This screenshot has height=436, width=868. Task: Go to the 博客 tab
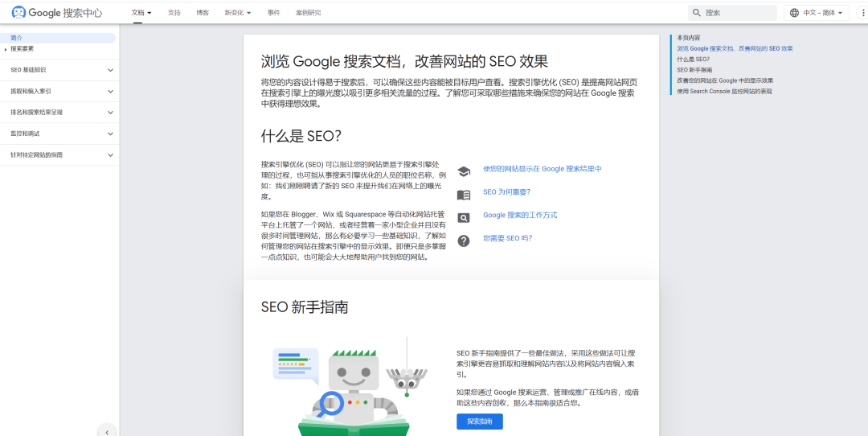pyautogui.click(x=203, y=12)
